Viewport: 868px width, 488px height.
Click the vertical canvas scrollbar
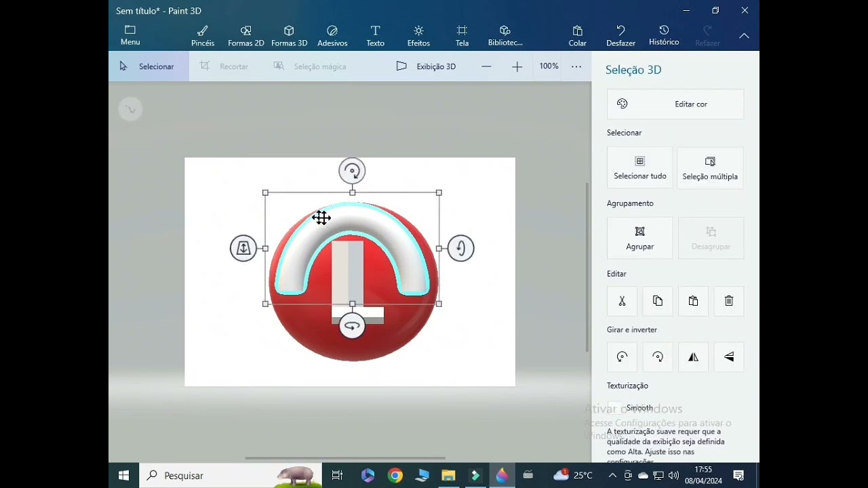coord(587,267)
